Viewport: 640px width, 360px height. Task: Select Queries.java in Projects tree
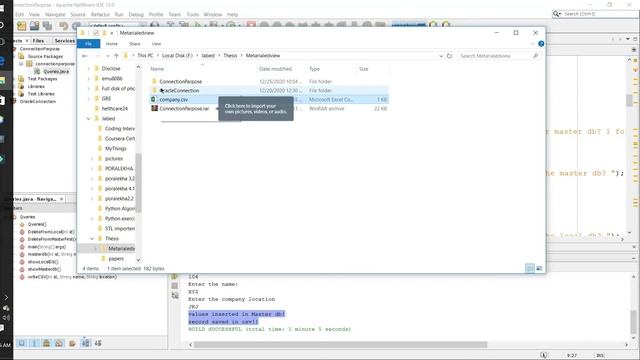(x=56, y=71)
